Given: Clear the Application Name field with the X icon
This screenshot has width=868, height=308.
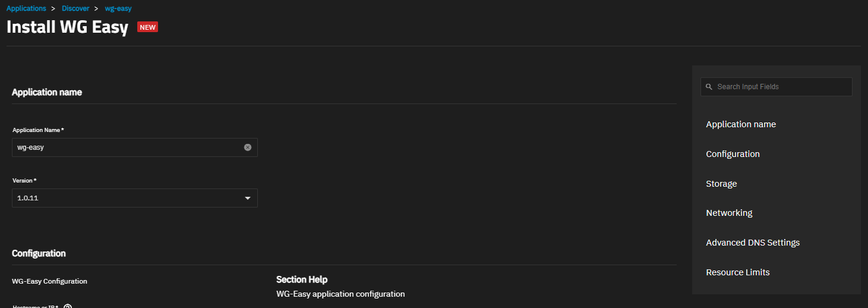Looking at the screenshot, I should pyautogui.click(x=248, y=147).
